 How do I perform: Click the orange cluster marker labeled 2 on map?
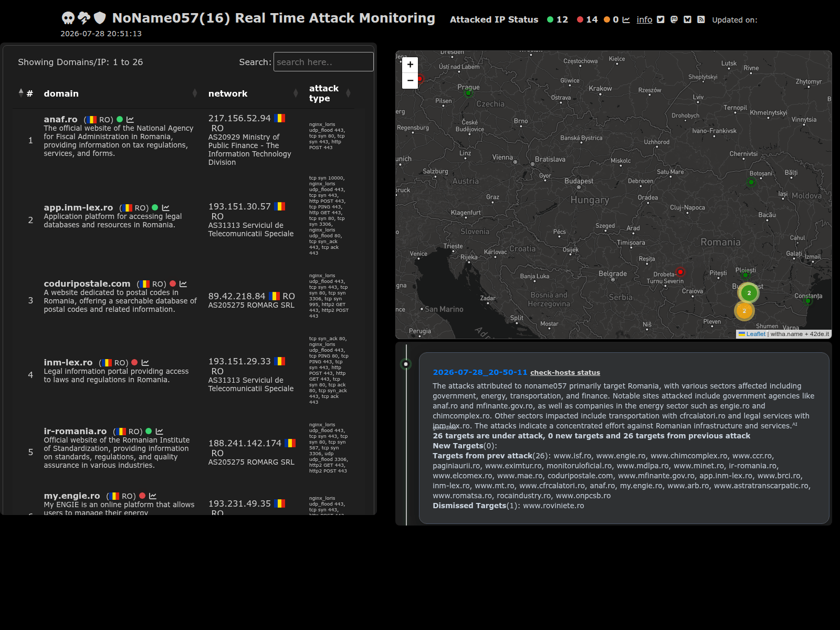click(x=744, y=311)
